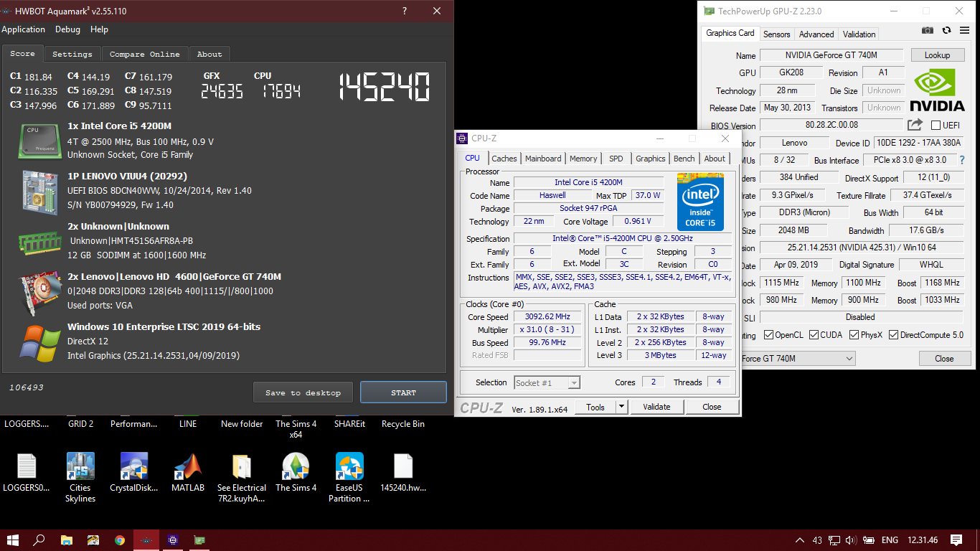Open the GPU selection dropdown in GPU-Z
The image size is (980, 551).
(798, 358)
